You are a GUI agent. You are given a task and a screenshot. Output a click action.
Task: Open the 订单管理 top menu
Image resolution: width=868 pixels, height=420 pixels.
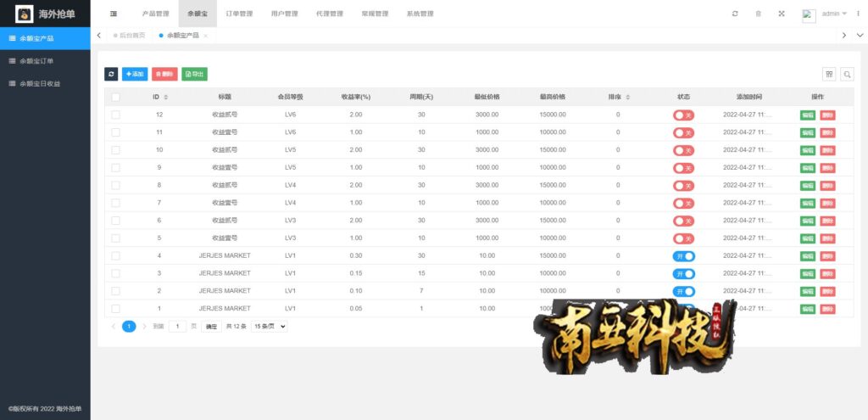click(x=240, y=14)
